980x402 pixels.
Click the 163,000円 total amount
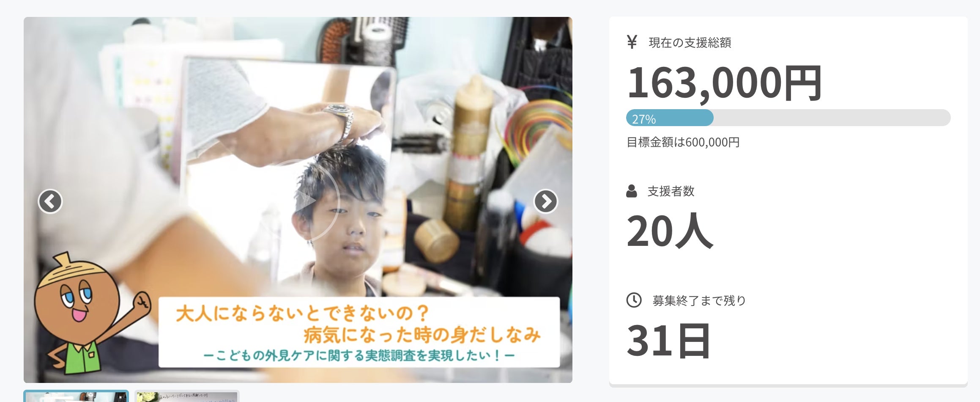pyautogui.click(x=724, y=83)
